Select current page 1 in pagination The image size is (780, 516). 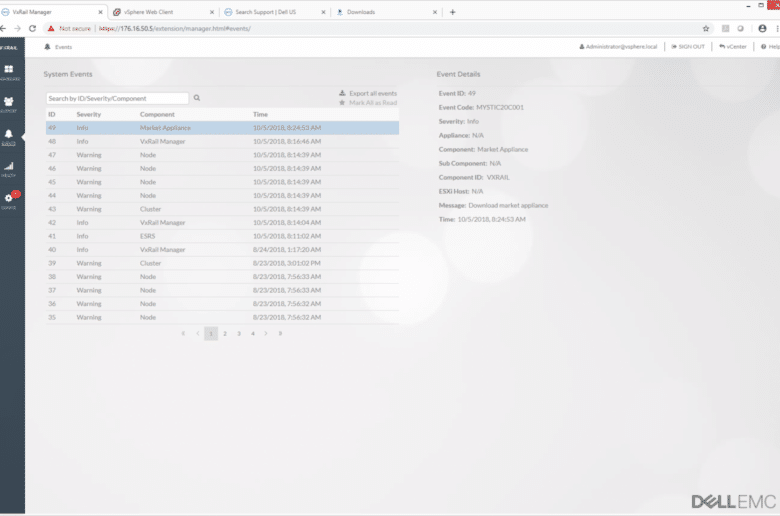(211, 333)
